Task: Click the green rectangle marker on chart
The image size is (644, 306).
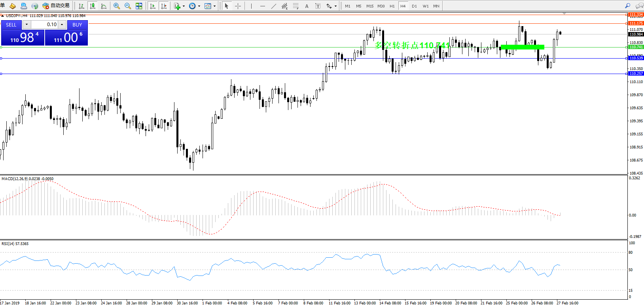Action: (x=522, y=47)
